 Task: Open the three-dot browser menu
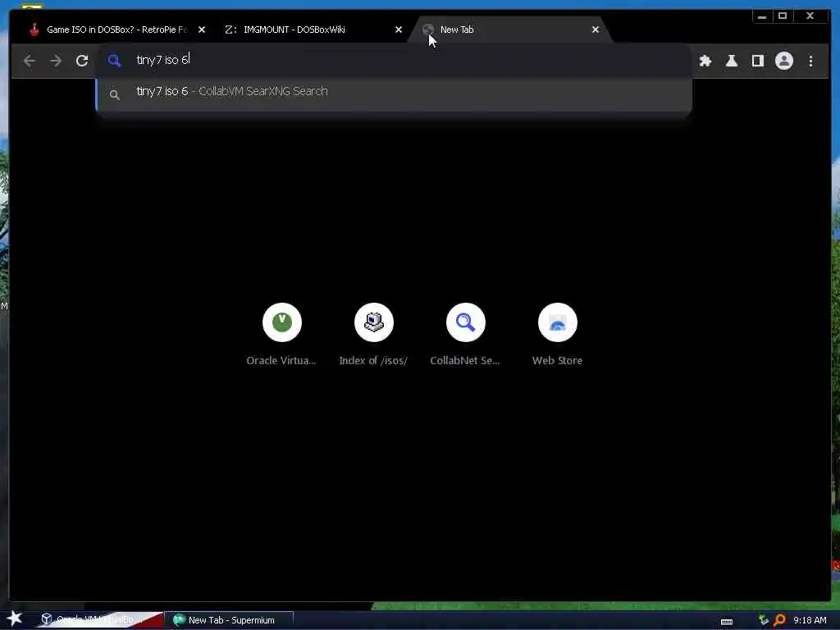pyautogui.click(x=810, y=61)
